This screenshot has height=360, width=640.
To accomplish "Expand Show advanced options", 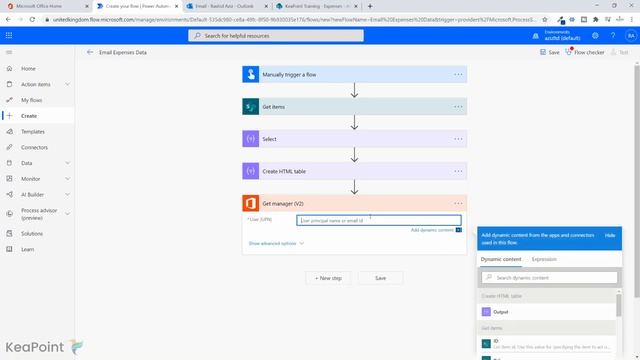I will [276, 243].
